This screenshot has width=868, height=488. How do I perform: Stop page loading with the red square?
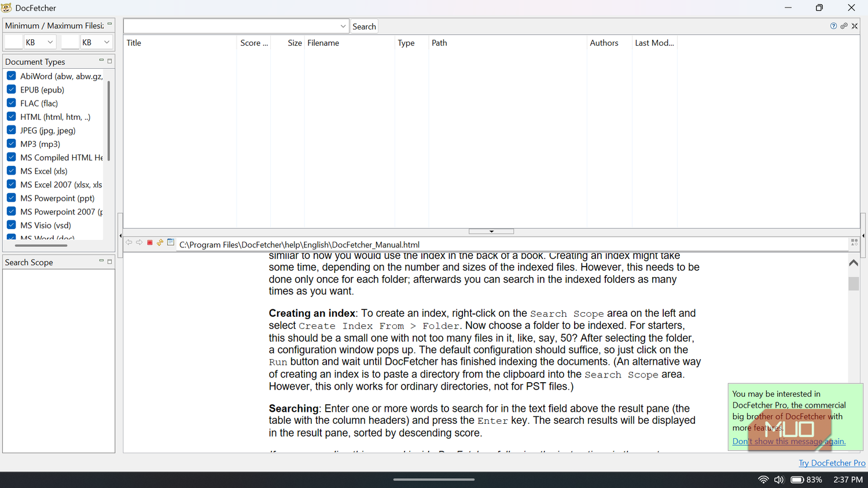coord(150,242)
